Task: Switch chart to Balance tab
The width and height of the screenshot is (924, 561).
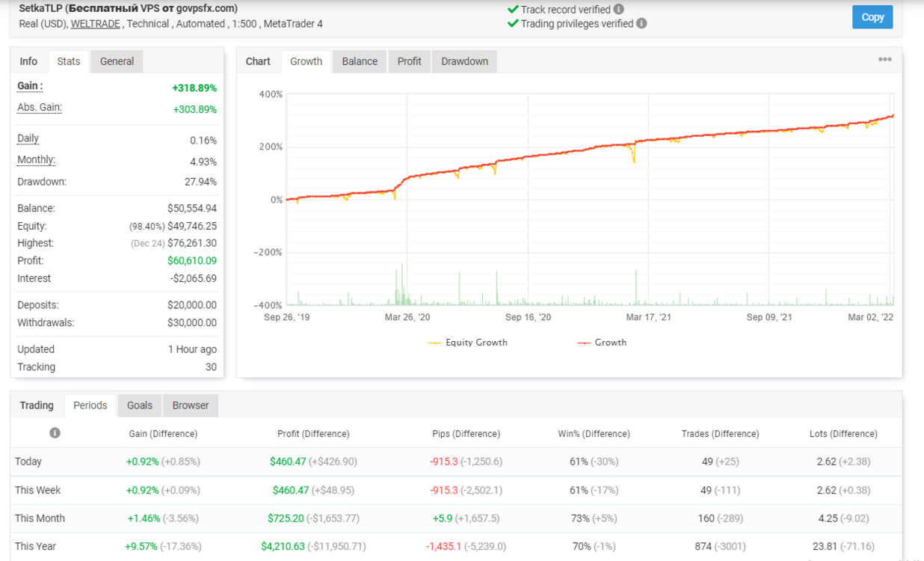Action: pos(360,61)
